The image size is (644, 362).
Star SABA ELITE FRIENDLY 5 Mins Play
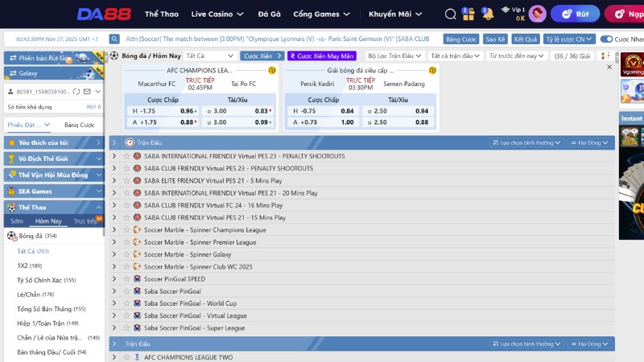point(126,180)
